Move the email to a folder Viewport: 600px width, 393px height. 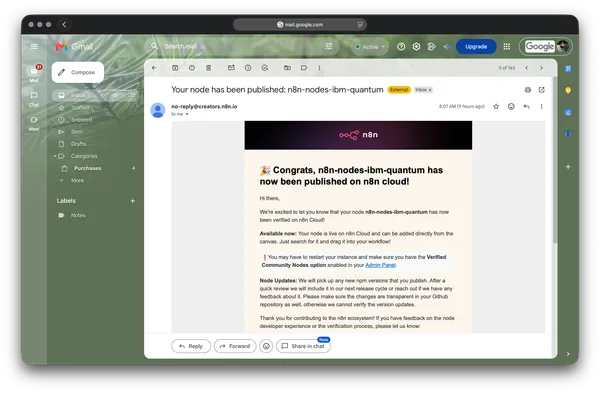pos(287,68)
